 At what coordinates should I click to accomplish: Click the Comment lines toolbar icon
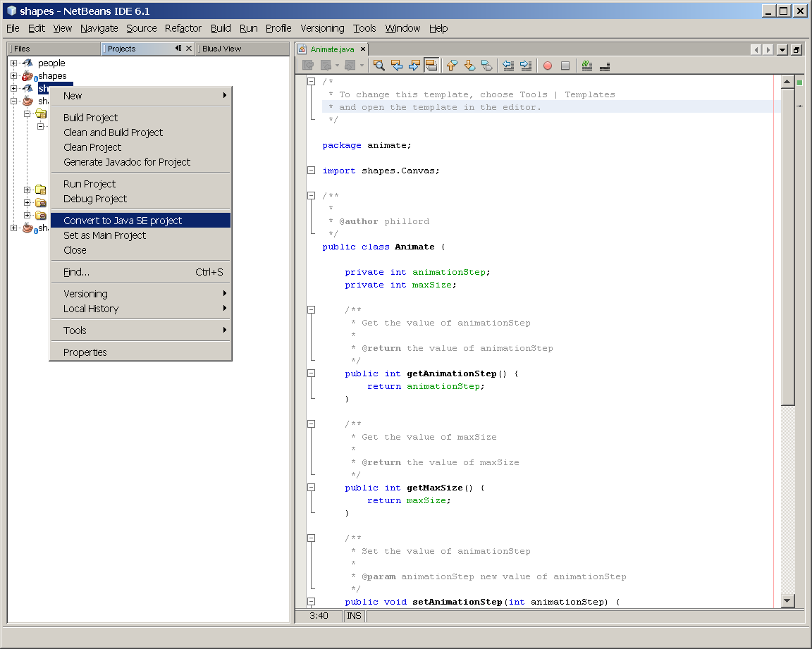click(x=586, y=66)
